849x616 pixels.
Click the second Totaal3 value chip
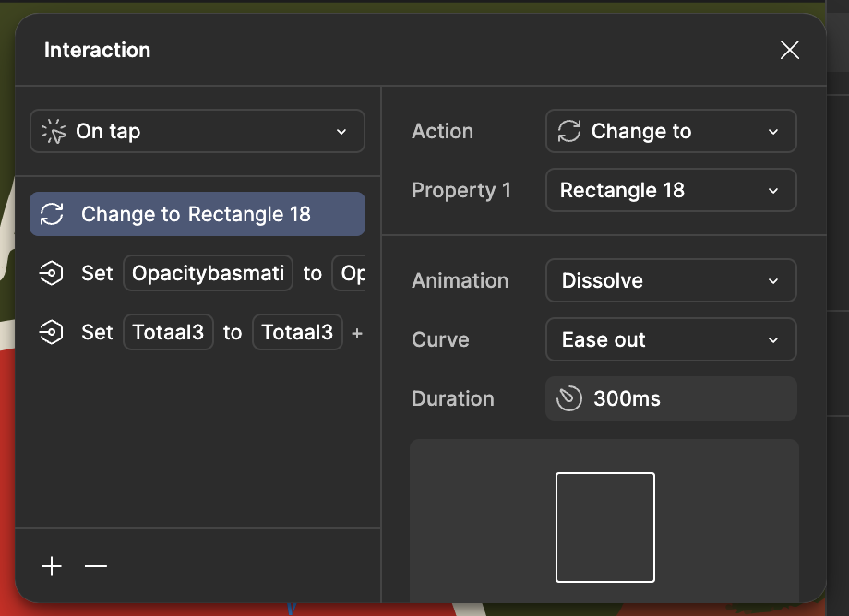[x=297, y=333]
